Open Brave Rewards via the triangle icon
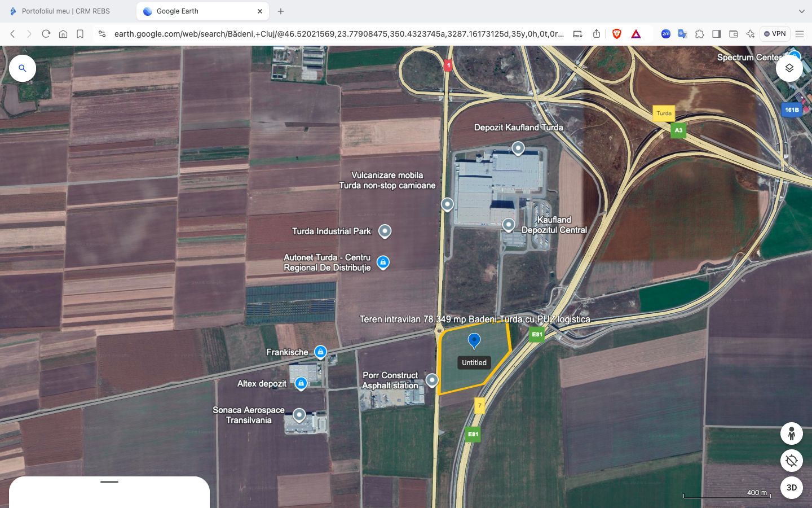The width and height of the screenshot is (812, 508). (636, 34)
